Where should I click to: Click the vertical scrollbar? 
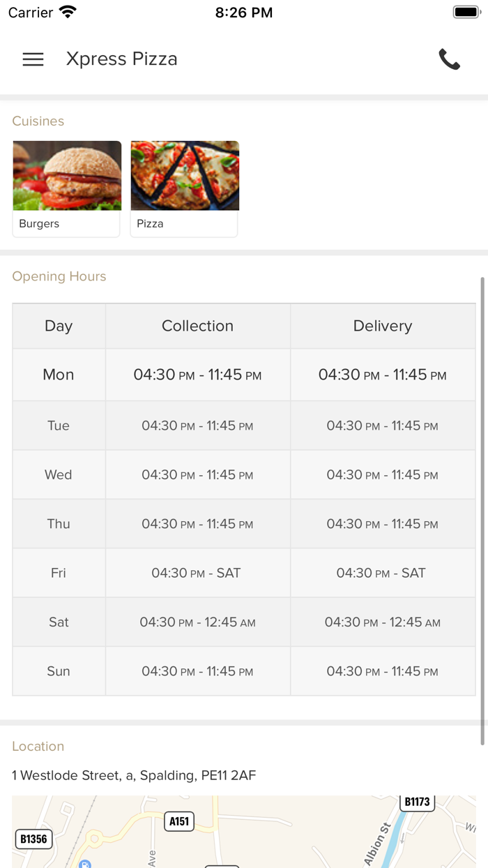tap(482, 509)
